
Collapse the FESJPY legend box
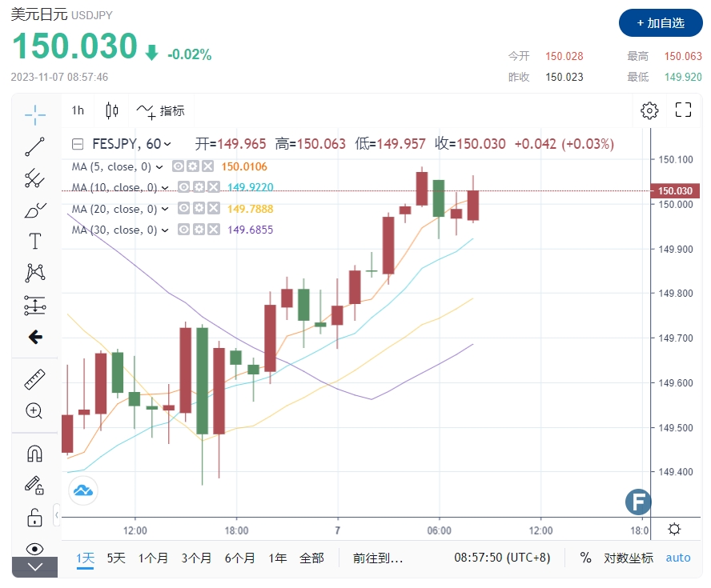(x=78, y=145)
